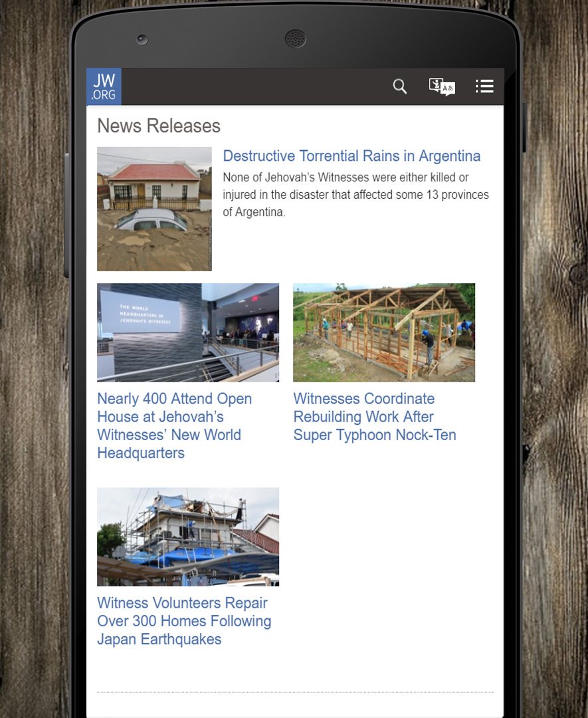Screen dimensions: 588x718
Task: Open Witnesses Coordinate Rebuilding Work headline
Action: coord(375,416)
